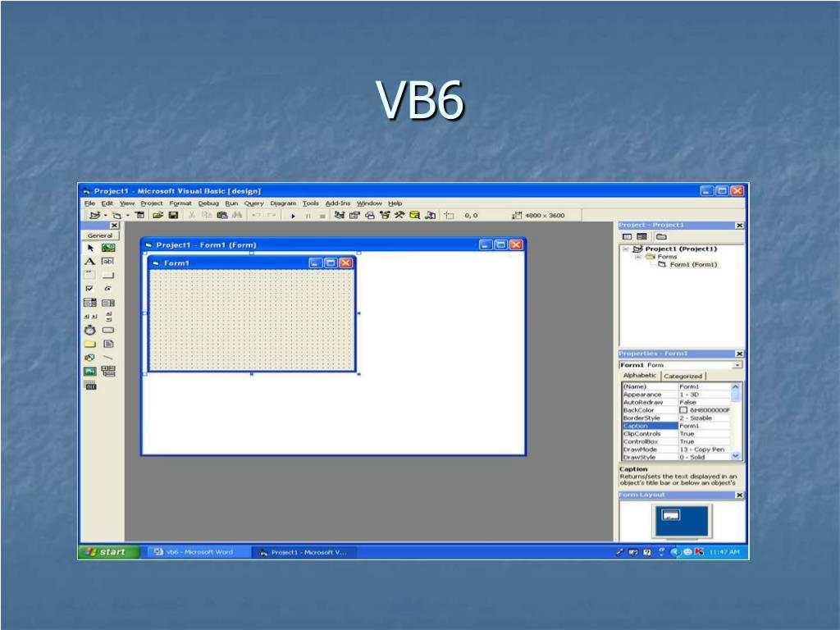Click the BackColor color swatch
The image size is (840, 630).
tap(683, 410)
